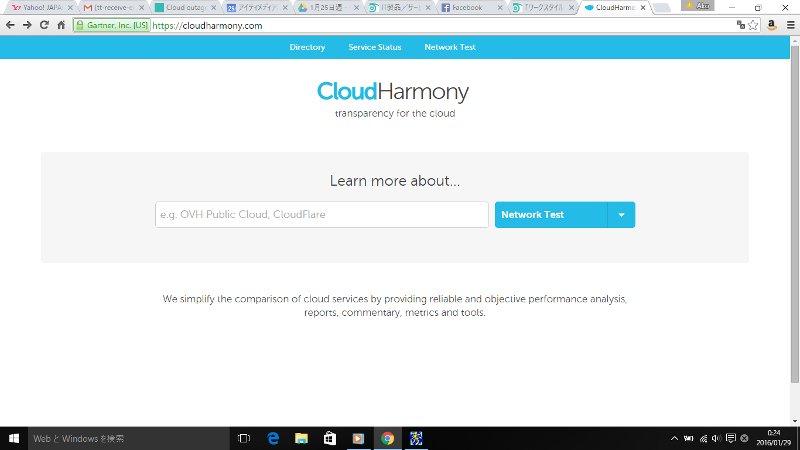Click the network Wi-Fi tray icon
The height and width of the screenshot is (450, 800).
coord(703,438)
